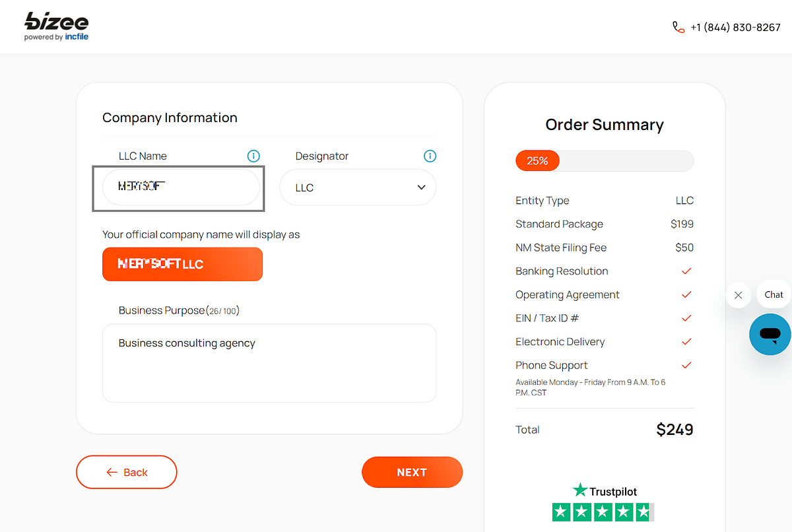The image size is (792, 532).
Task: Click the Chat label bubble
Action: (774, 294)
